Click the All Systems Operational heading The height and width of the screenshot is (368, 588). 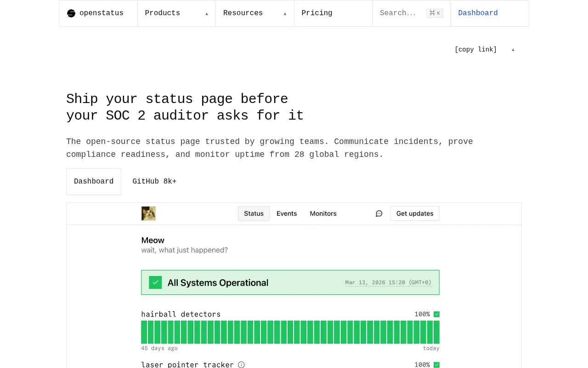[x=218, y=282]
